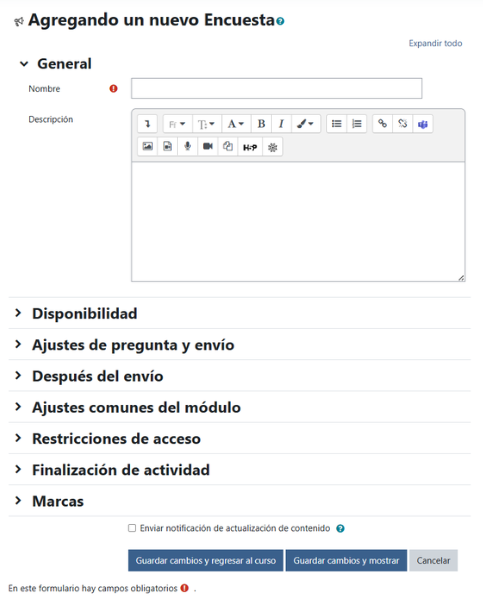Image resolution: width=483 pixels, height=603 pixels.
Task: Insert a media file in the editor
Action: pyautogui.click(x=168, y=147)
